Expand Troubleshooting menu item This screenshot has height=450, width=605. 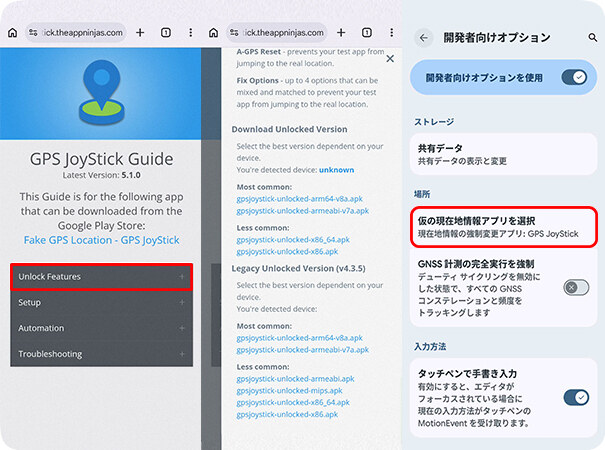pos(101,354)
